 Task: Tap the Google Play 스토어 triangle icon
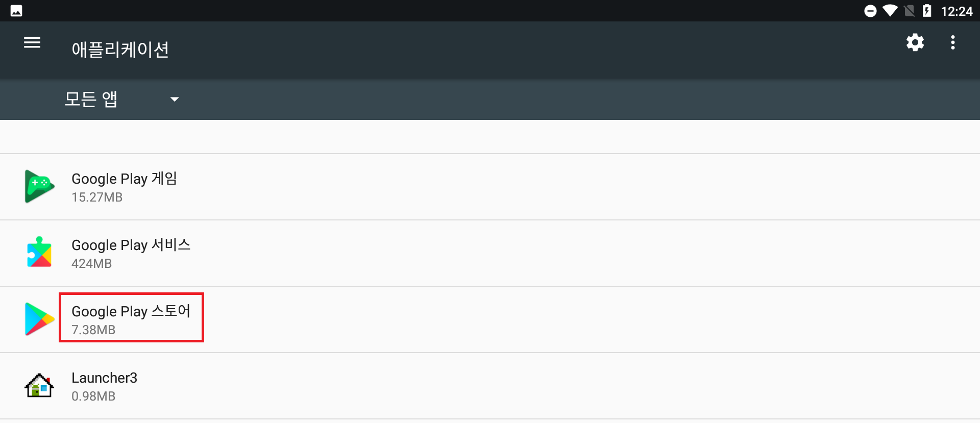(x=39, y=319)
